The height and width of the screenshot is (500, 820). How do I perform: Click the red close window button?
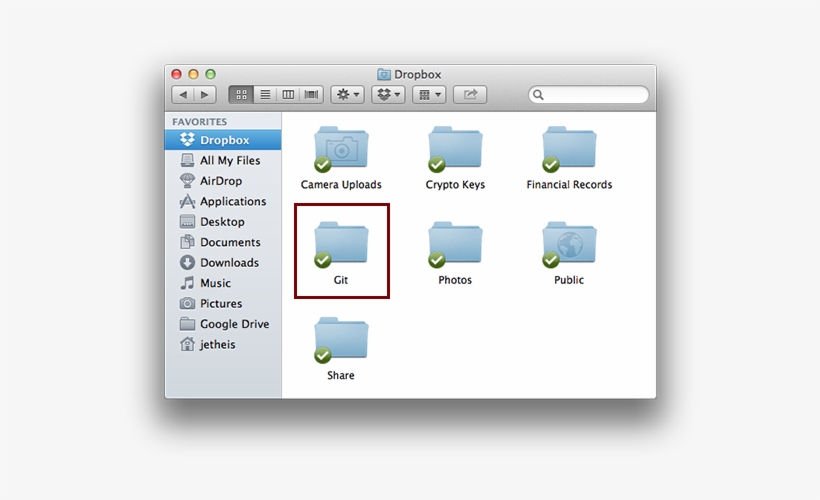click(177, 74)
